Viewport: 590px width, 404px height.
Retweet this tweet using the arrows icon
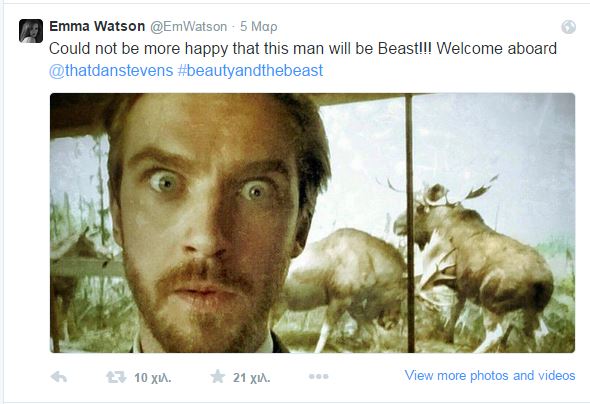(116, 377)
